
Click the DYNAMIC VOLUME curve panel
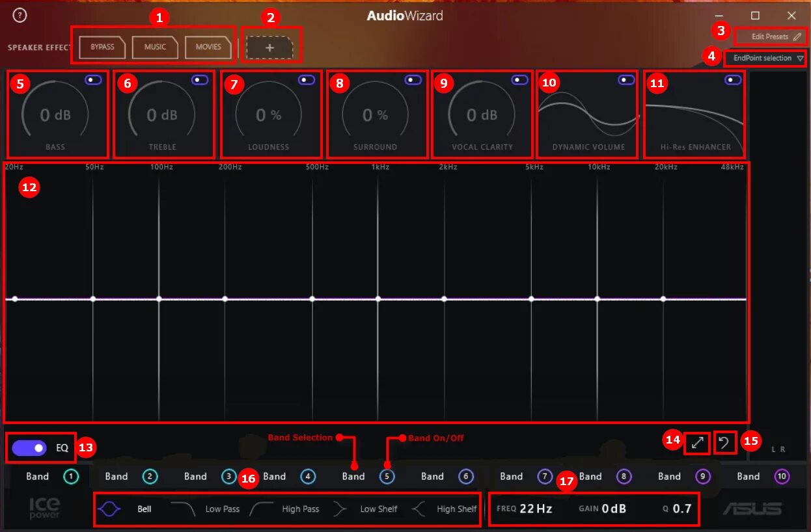pyautogui.click(x=588, y=114)
